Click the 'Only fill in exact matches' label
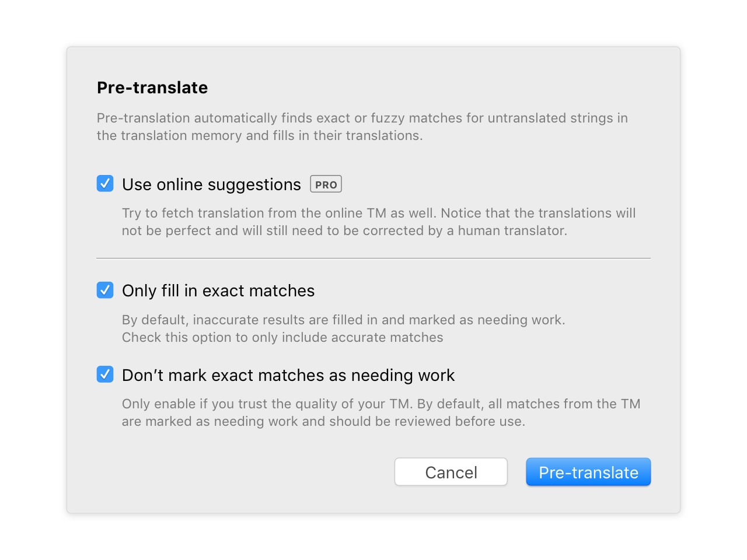747x560 pixels. (218, 291)
